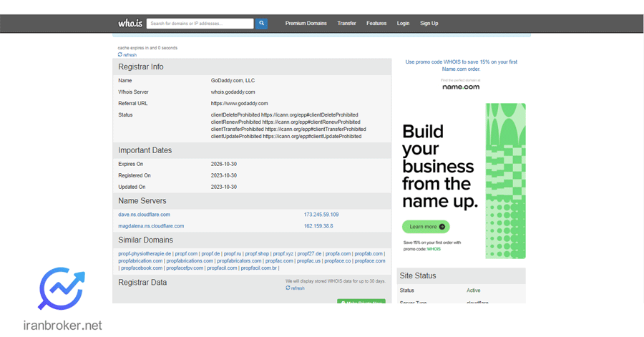Viewport: 644px width, 337px height.
Task: Open the Login menu item
Action: pos(403,24)
